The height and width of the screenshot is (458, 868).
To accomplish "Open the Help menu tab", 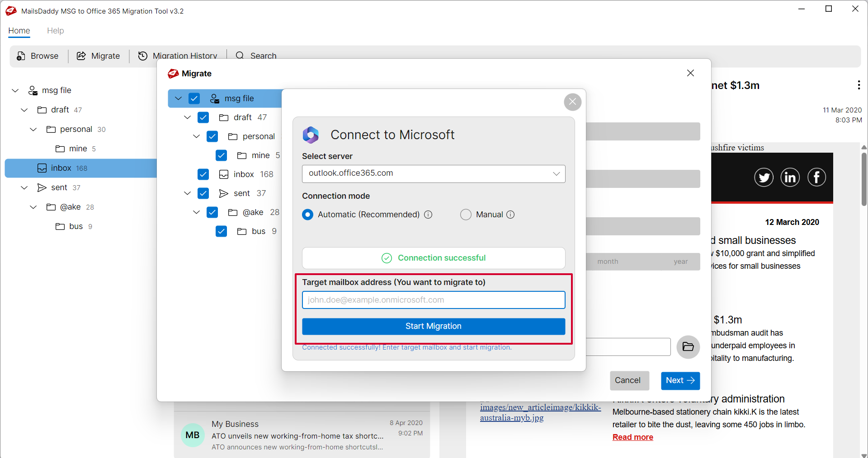I will (x=55, y=31).
